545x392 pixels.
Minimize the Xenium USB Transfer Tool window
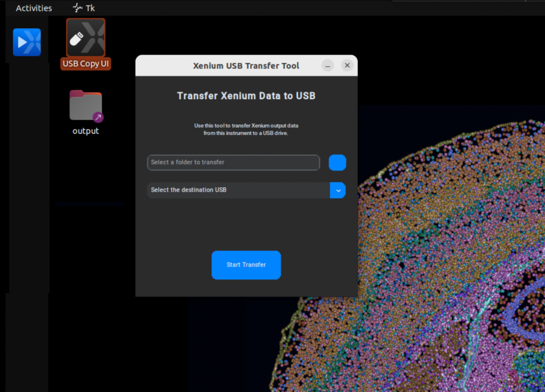(x=328, y=66)
